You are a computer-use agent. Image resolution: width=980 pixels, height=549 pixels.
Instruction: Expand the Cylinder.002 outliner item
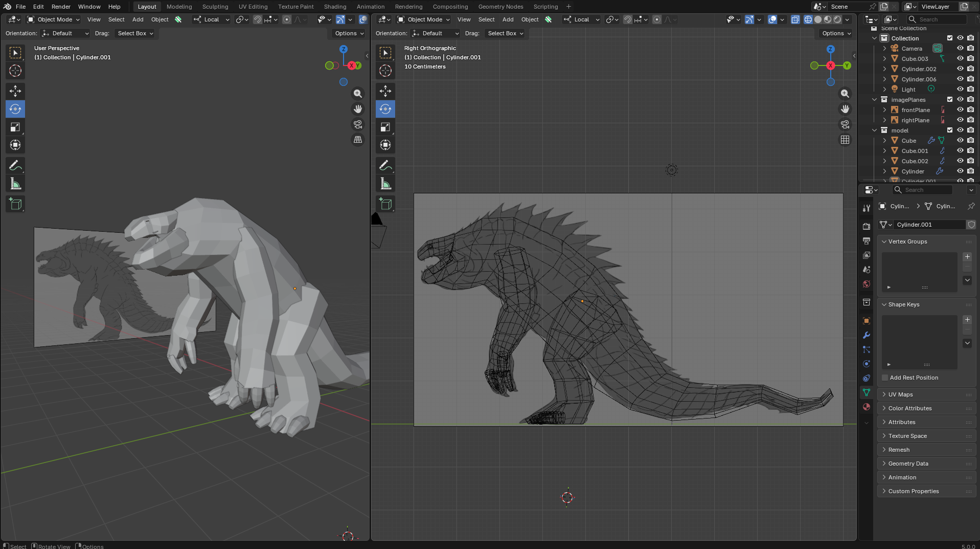tap(885, 69)
